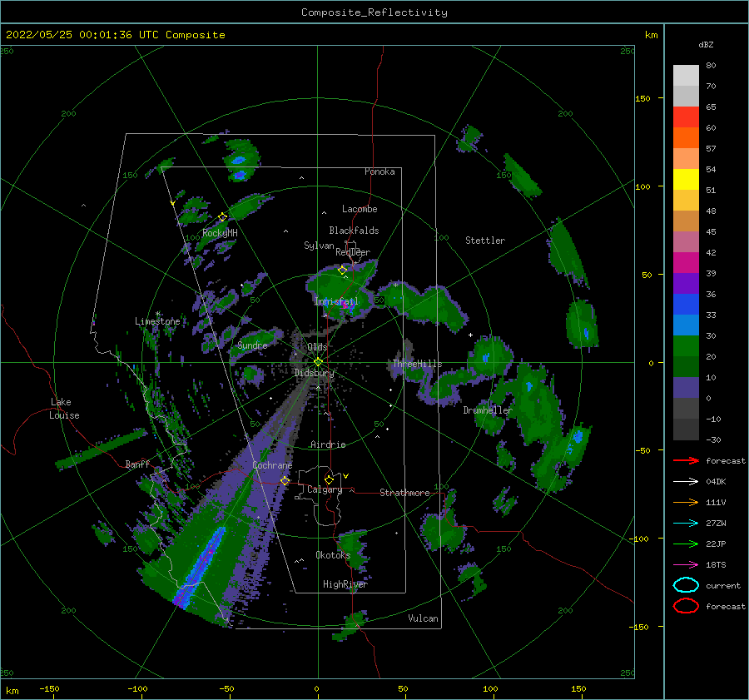
Task: Click the Sylvan label
Action: tap(319, 246)
